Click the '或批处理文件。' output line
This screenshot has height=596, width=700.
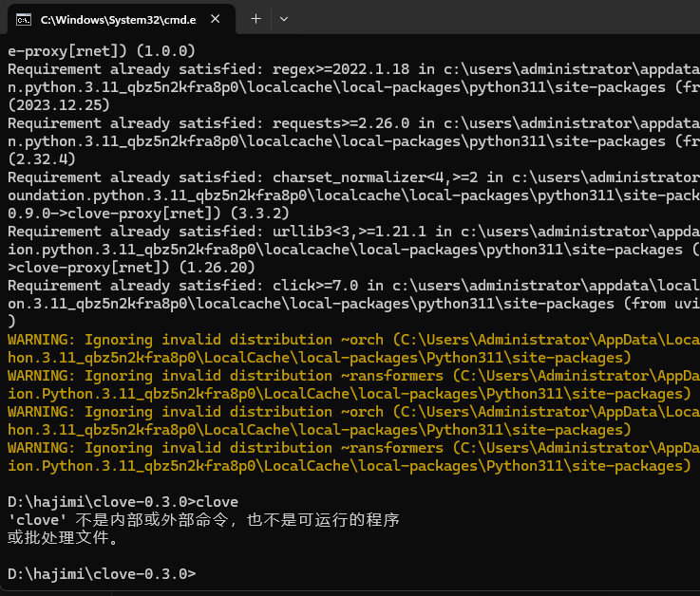[64, 538]
